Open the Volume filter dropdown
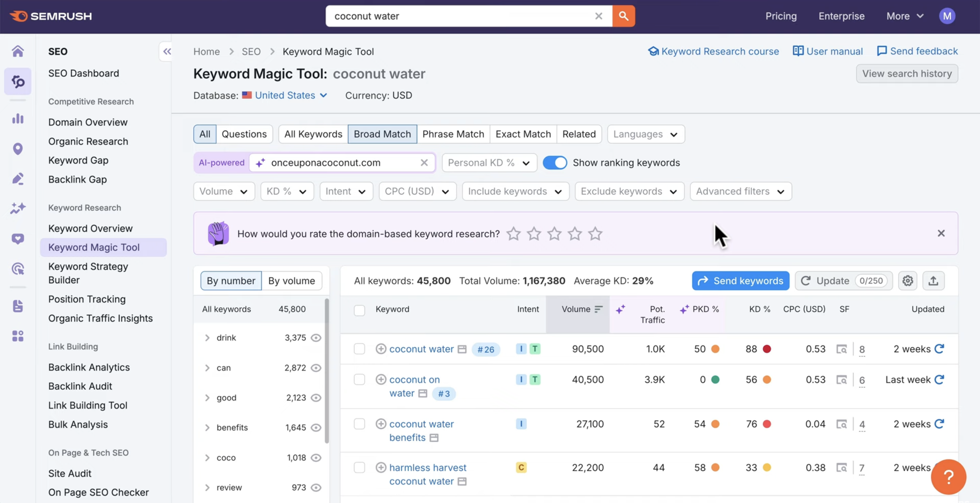 [x=224, y=191]
